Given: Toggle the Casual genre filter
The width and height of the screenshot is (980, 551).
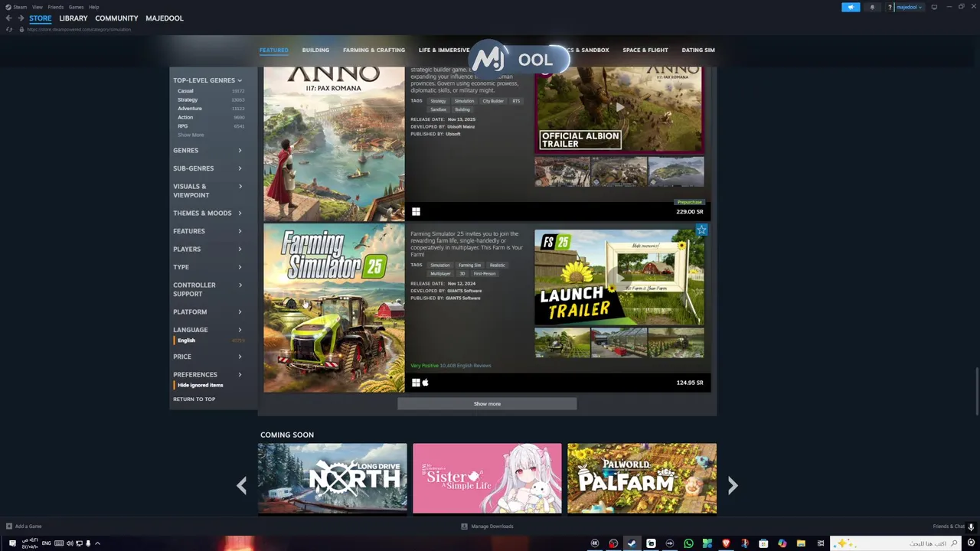Looking at the screenshot, I should point(211,91).
